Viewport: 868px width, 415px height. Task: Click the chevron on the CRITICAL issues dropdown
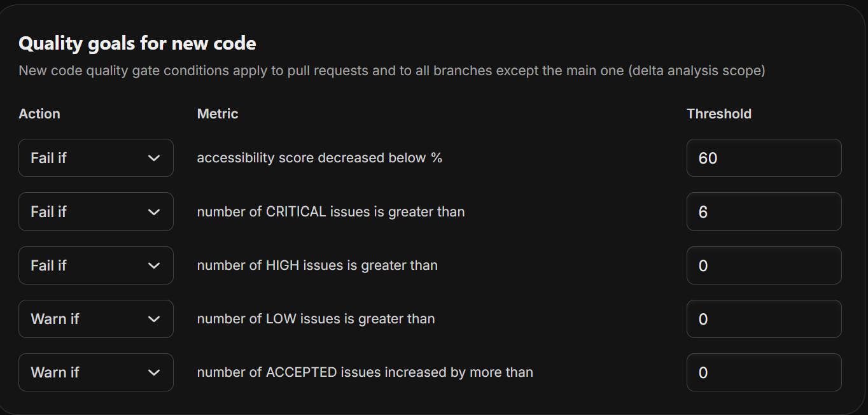pyautogui.click(x=154, y=211)
